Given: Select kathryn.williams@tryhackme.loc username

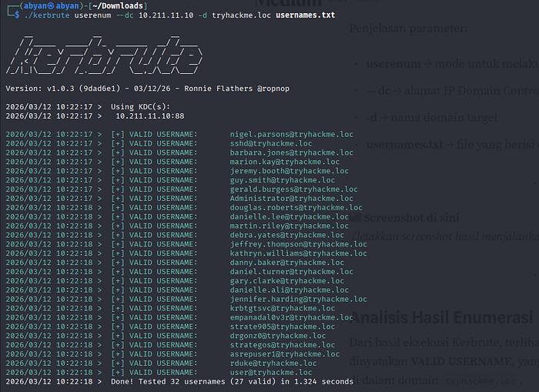Looking at the screenshot, I should (x=299, y=254).
